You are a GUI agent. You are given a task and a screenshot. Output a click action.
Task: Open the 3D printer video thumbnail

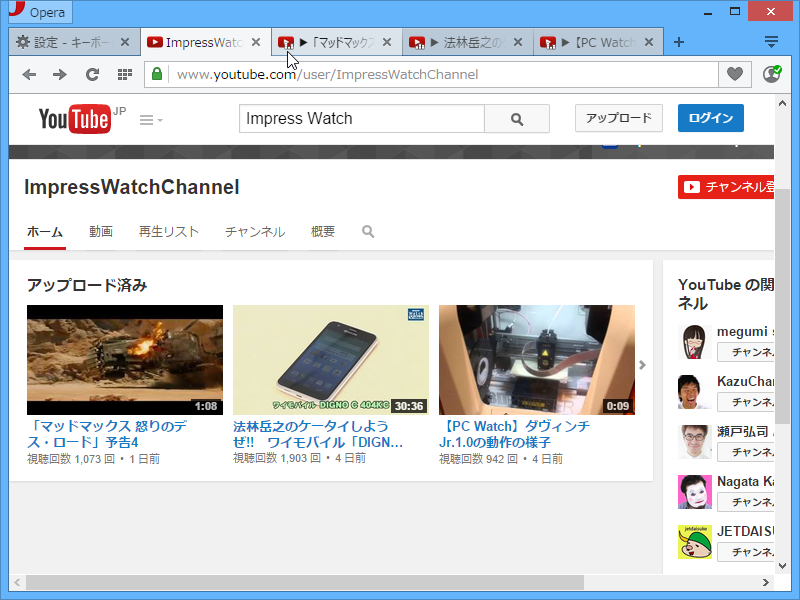537,360
